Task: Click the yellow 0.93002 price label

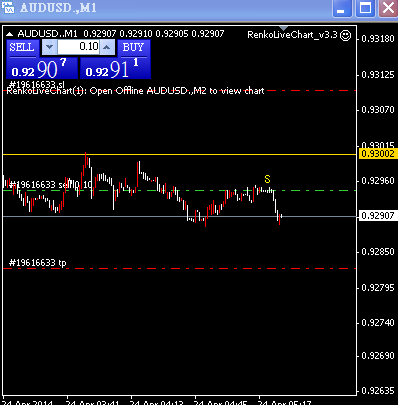Action: (378, 154)
